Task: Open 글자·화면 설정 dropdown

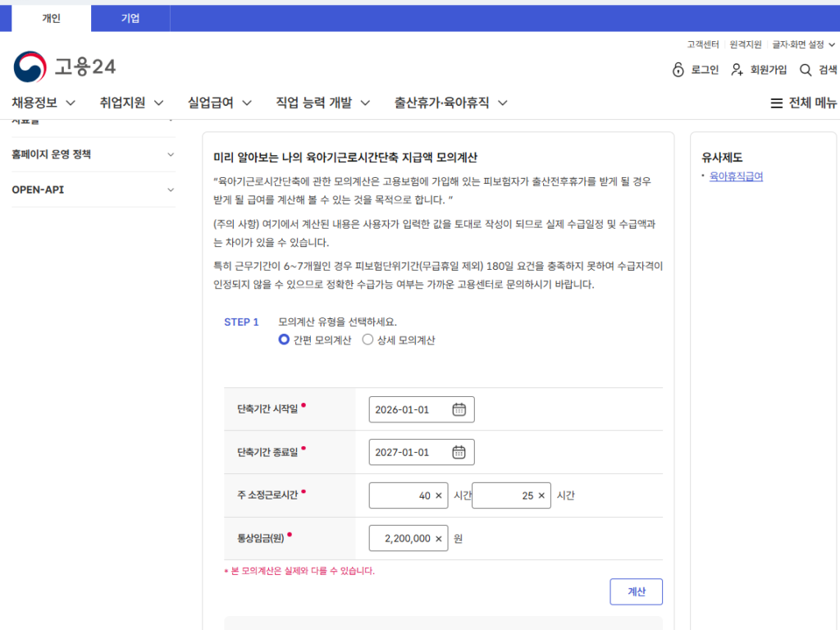Action: coord(803,44)
